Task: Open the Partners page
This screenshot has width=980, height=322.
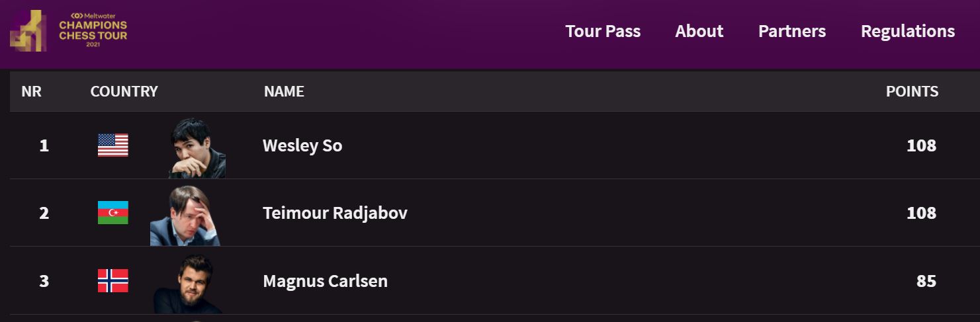Action: click(792, 31)
